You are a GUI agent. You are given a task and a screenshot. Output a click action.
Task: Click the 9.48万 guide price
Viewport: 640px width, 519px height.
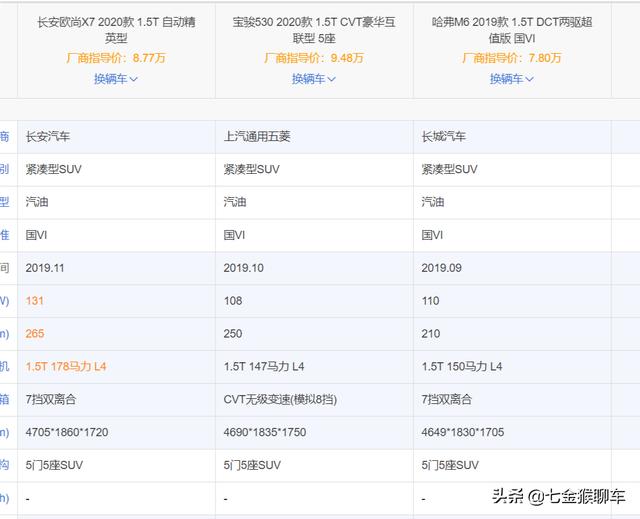click(x=347, y=58)
